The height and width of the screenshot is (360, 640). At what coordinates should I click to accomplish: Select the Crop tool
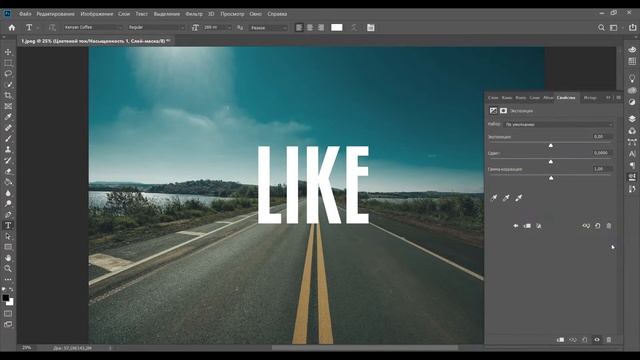coord(8,96)
